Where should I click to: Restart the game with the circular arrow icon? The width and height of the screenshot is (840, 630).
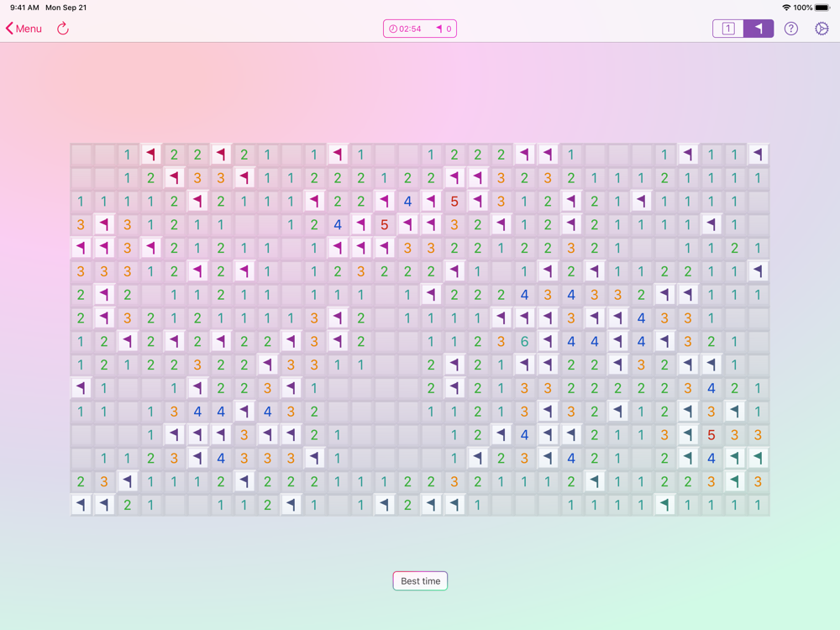(63, 29)
